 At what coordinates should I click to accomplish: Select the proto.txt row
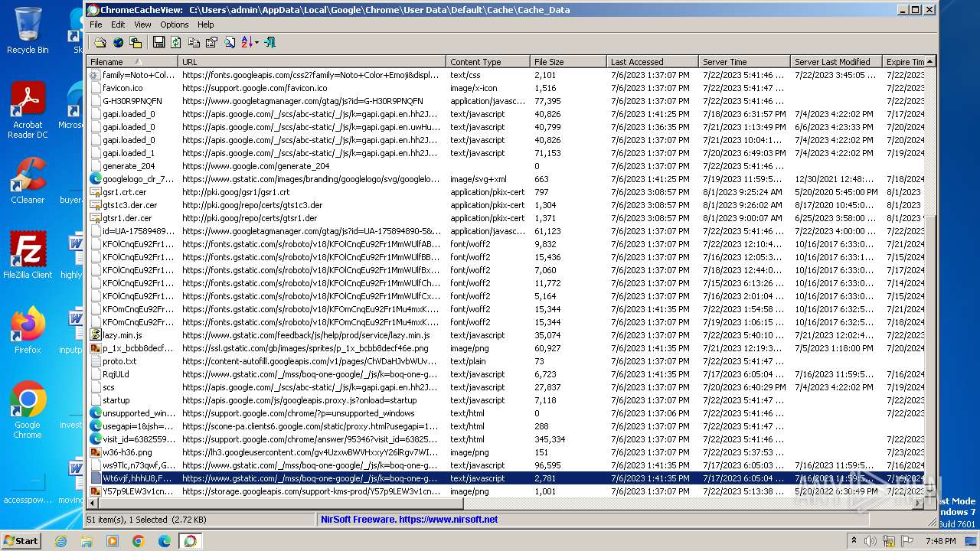tap(505, 361)
